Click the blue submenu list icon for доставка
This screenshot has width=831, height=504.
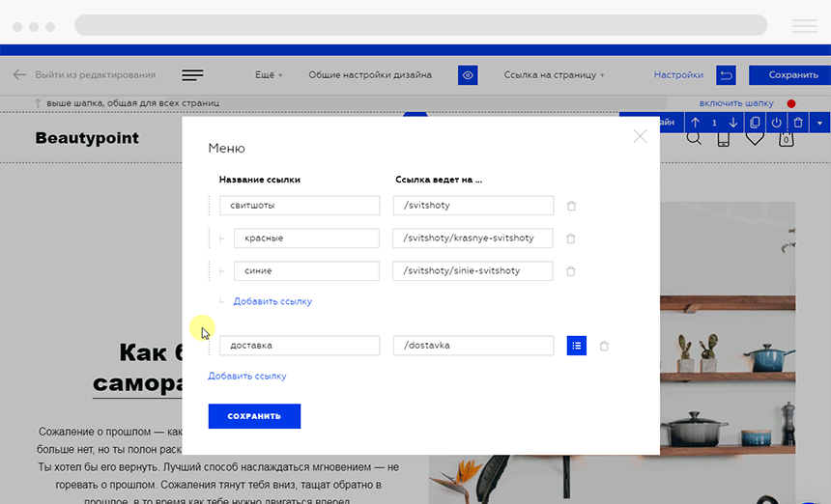pos(577,346)
